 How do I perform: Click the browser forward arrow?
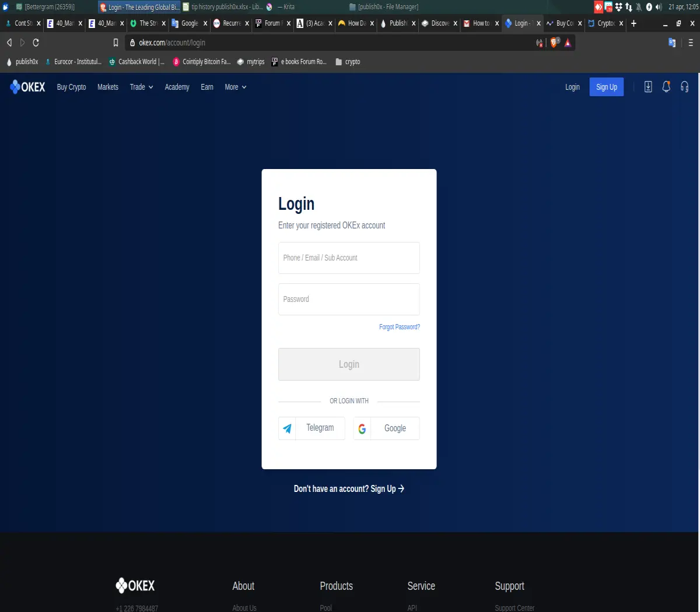[x=23, y=43]
